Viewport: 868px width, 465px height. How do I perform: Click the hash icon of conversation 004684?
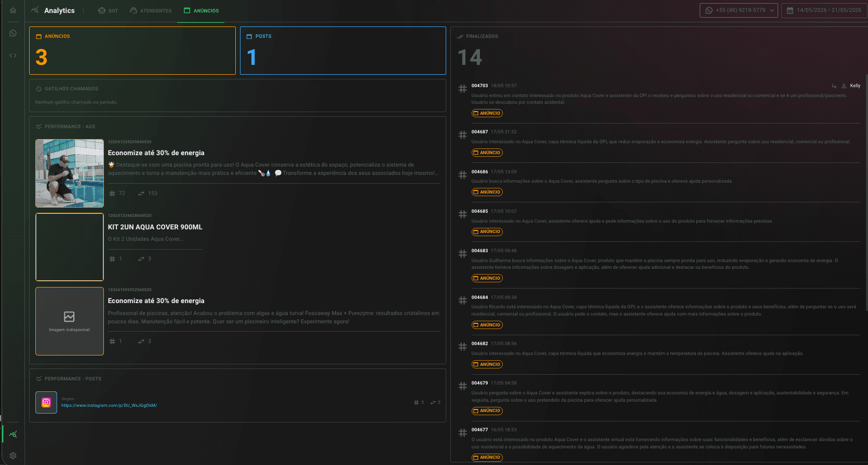(x=462, y=300)
